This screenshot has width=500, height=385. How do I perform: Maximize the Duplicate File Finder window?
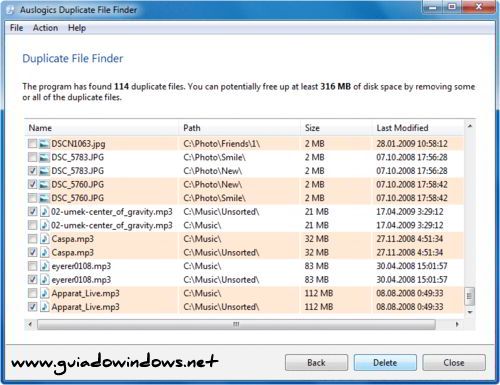(x=452, y=7)
